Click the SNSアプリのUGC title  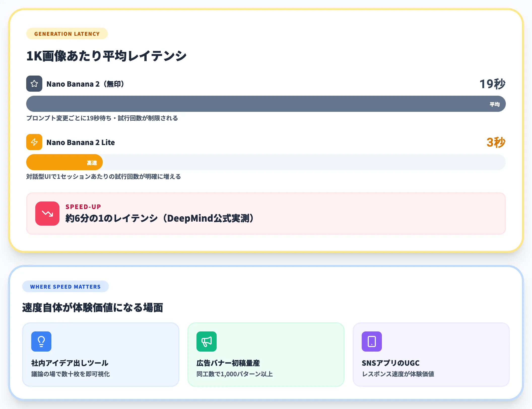coord(391,363)
